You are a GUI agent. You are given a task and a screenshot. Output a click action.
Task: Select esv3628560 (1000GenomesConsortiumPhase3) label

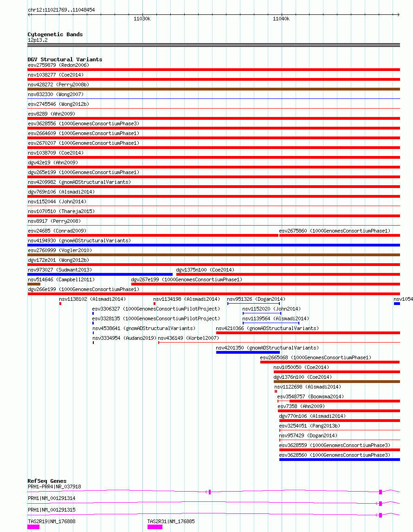(x=335, y=455)
